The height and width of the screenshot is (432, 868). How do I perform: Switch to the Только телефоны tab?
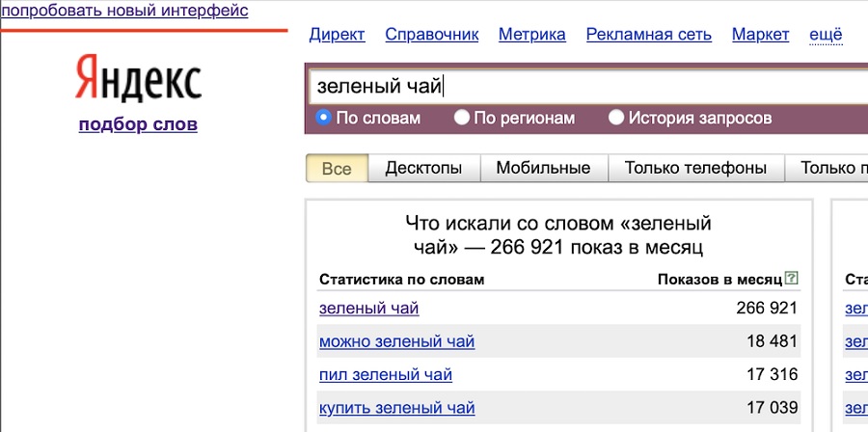point(695,168)
